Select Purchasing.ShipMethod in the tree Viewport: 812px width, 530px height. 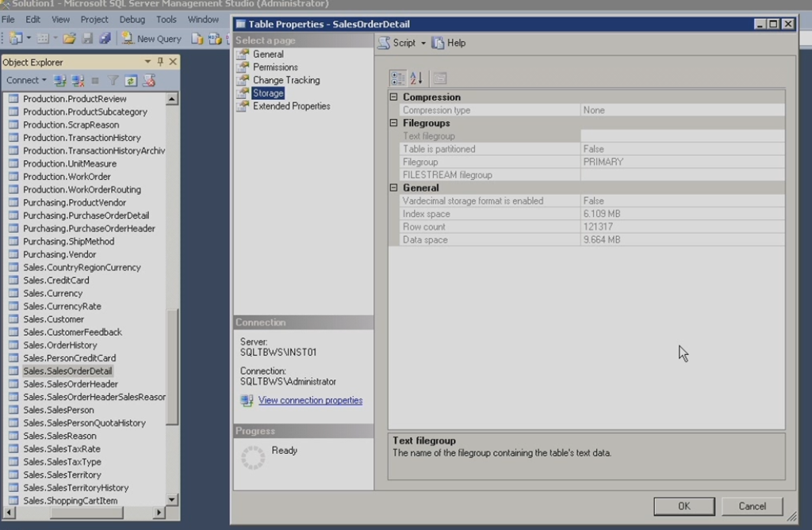(x=68, y=241)
